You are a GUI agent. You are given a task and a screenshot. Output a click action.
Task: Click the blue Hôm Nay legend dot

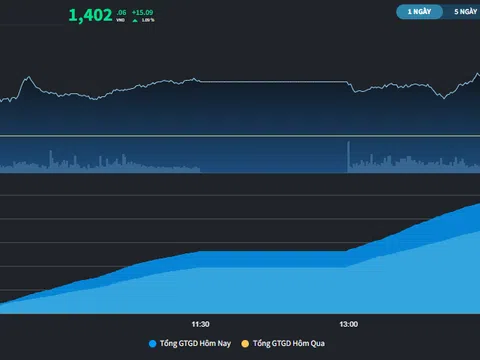tap(152, 344)
